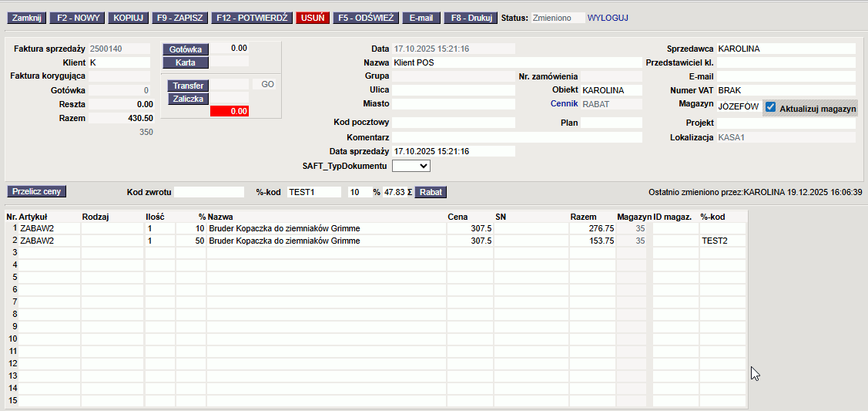Confirm invoice with F12 - POTWIERDŹ
The width and height of the screenshot is (868, 411).
coord(252,17)
